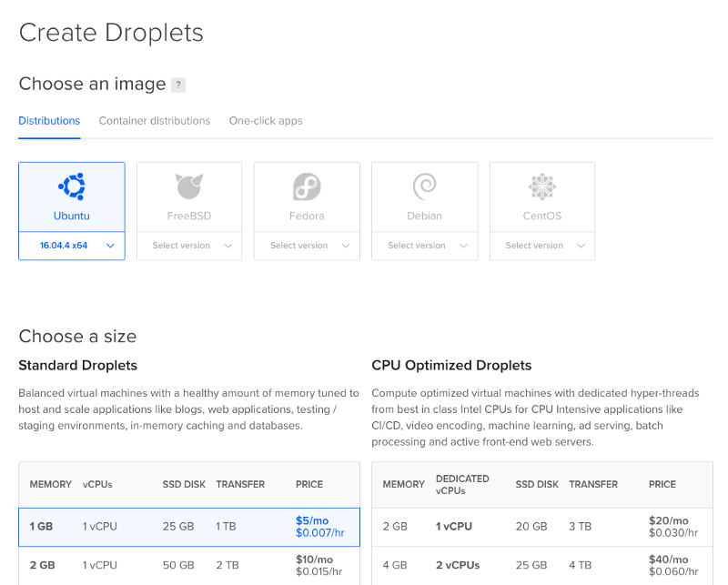Click the $5/mo price text
This screenshot has height=585, width=728.
312,521
